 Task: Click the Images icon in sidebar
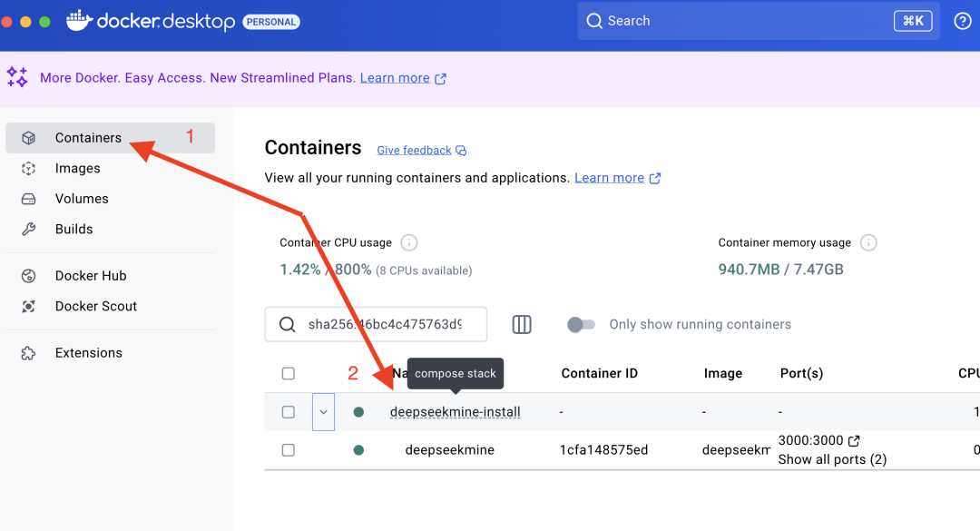coord(29,168)
